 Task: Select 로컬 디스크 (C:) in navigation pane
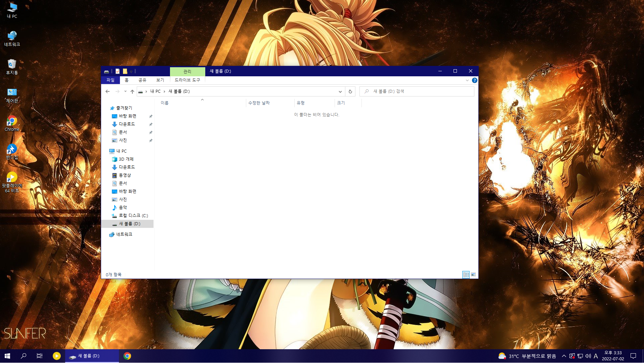coord(133,215)
